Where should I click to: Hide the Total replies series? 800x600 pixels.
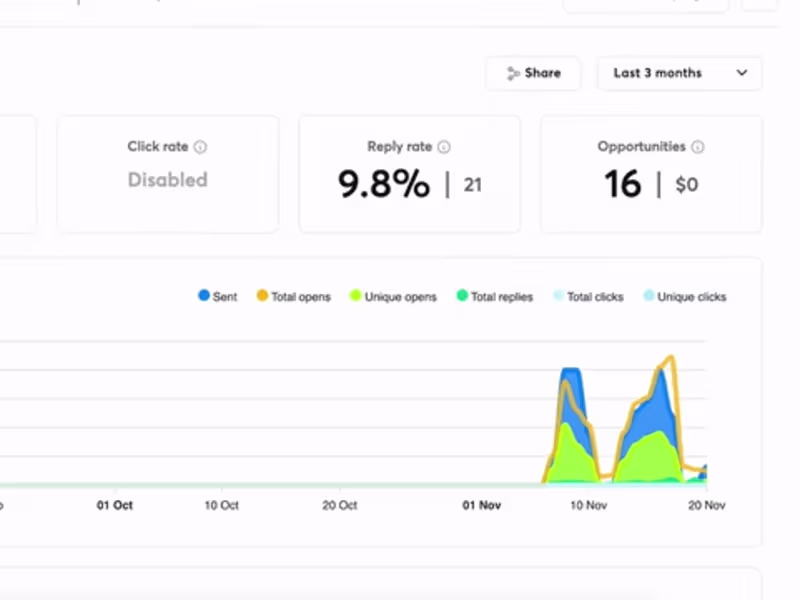pos(495,296)
